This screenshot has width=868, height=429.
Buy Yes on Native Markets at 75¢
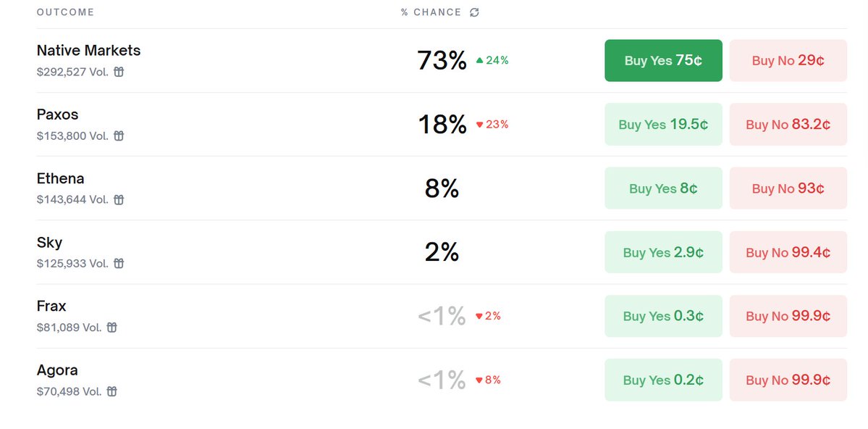(x=663, y=60)
